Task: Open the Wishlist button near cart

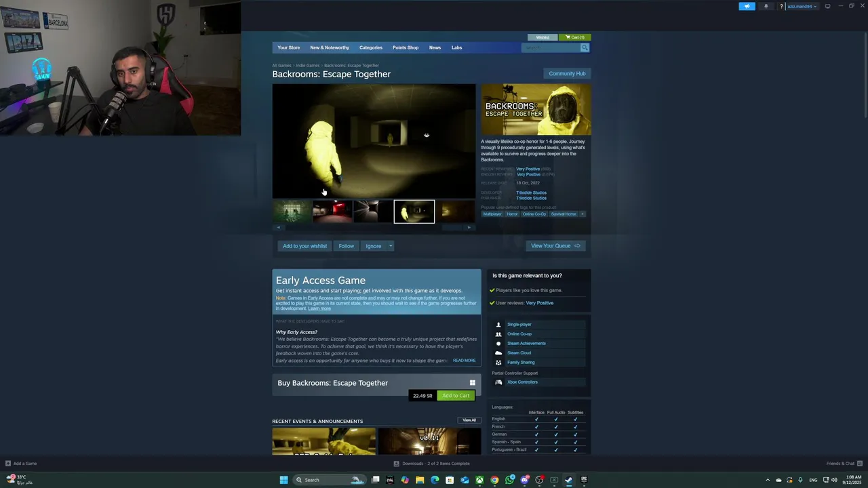Action: coord(542,37)
